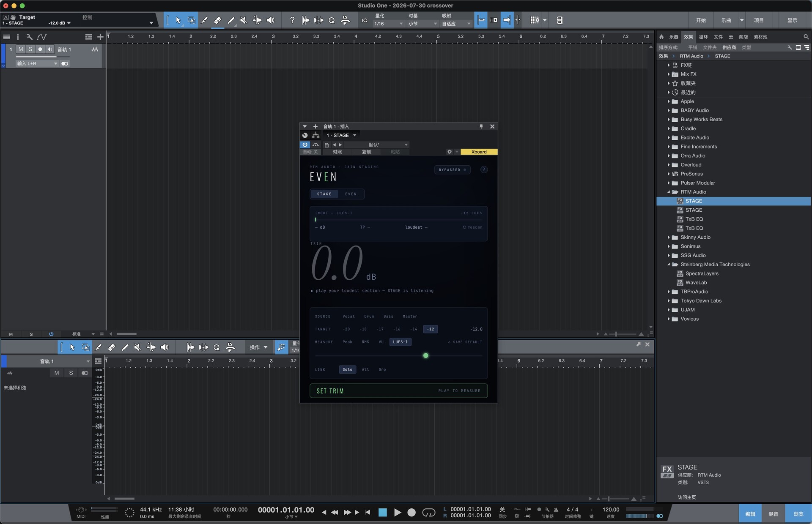The height and width of the screenshot is (524, 812).
Task: Click the tempo value 120.00
Action: (611, 510)
